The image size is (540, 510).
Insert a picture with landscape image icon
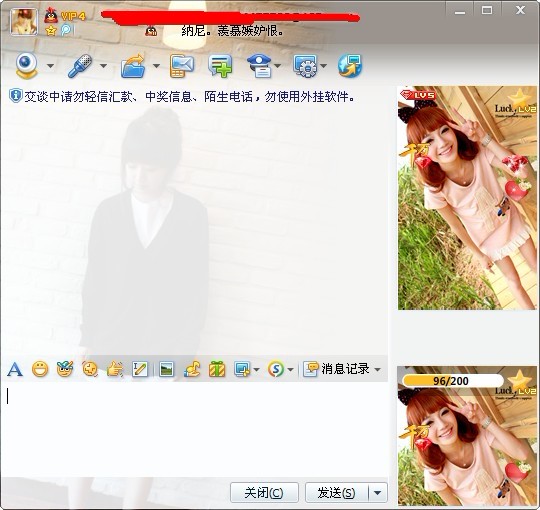[167, 370]
